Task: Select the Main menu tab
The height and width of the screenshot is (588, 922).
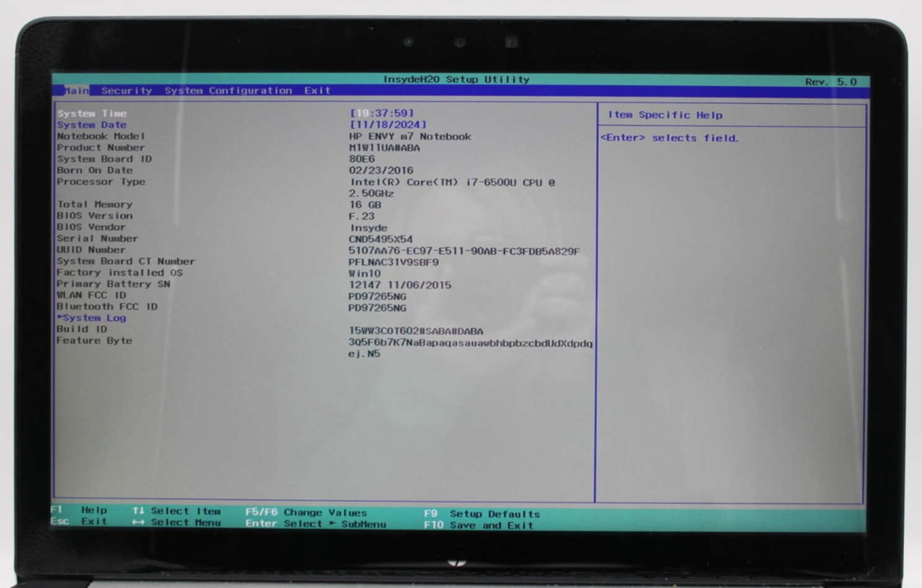Action: coord(76,91)
